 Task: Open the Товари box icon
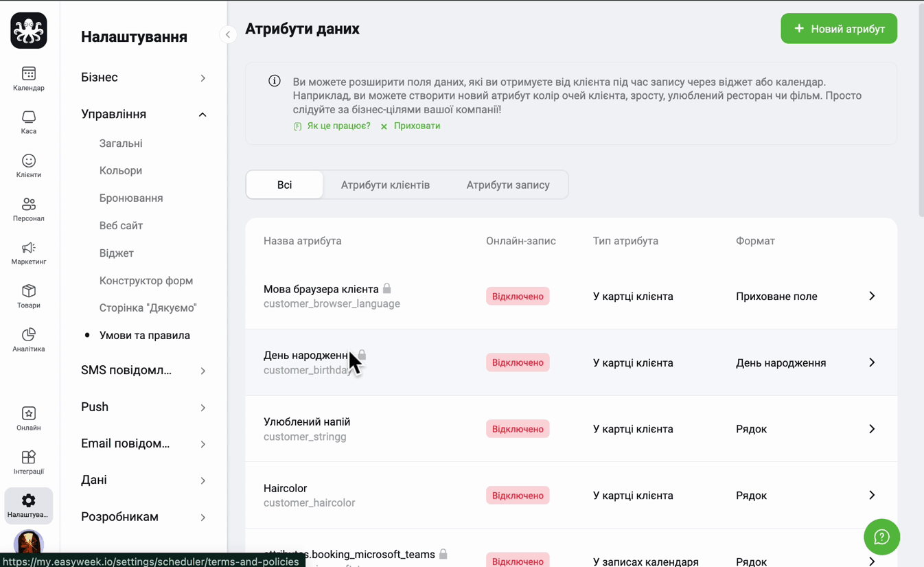coord(29,291)
